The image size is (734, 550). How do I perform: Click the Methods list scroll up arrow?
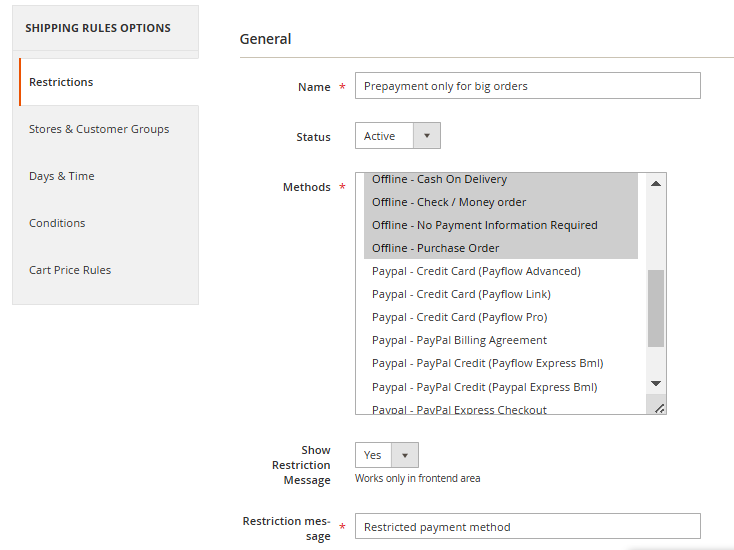coord(656,184)
